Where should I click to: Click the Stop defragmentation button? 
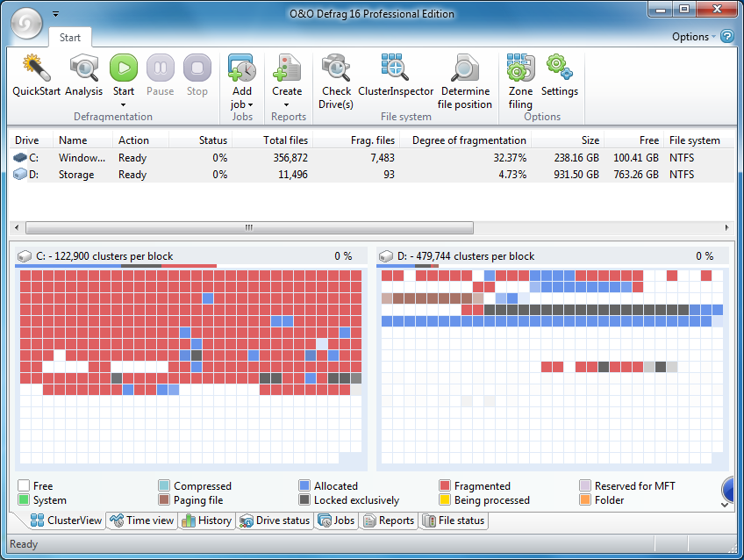pos(197,68)
